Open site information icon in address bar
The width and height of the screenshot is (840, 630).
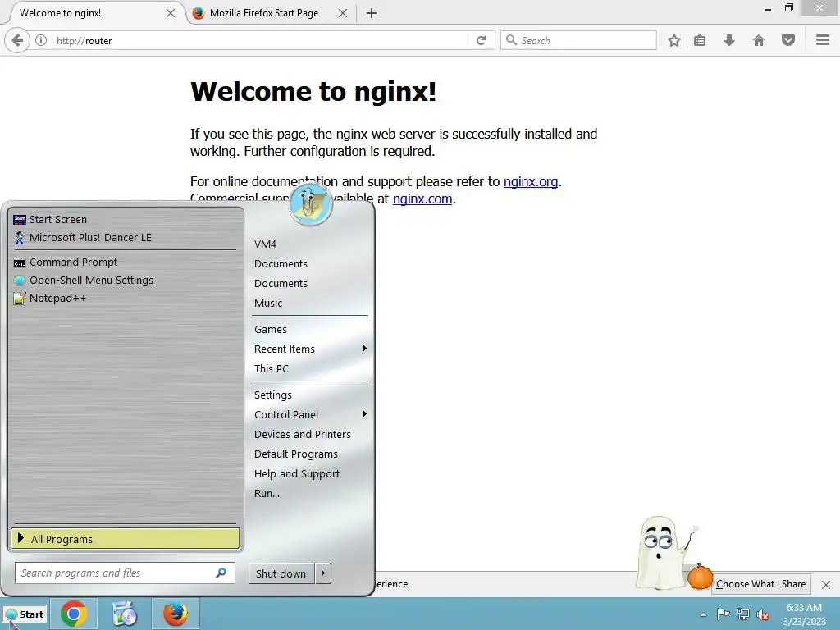click(x=41, y=40)
